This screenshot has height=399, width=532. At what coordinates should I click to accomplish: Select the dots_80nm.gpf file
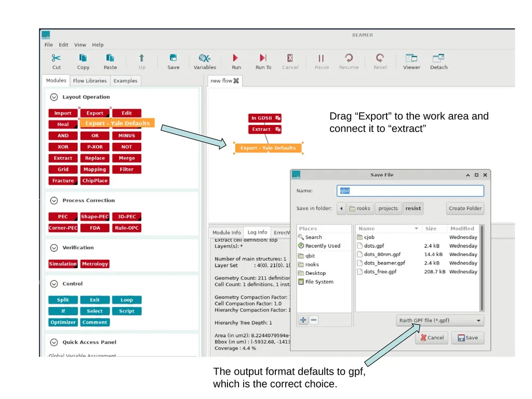417,255
